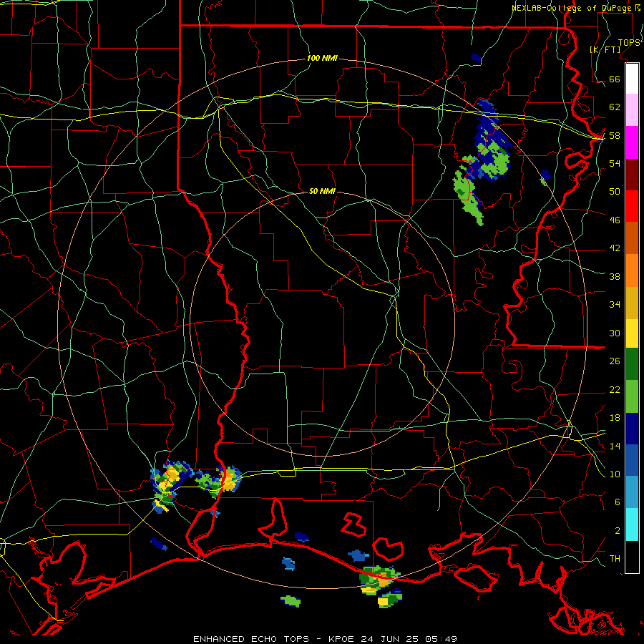Choose the burnt orange legend swatch near 42
The height and width of the screenshot is (644, 644).
[632, 238]
